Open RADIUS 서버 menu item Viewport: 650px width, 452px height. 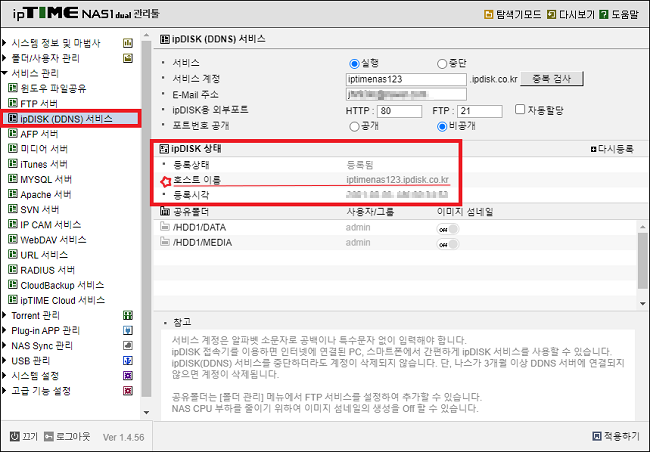click(x=48, y=270)
